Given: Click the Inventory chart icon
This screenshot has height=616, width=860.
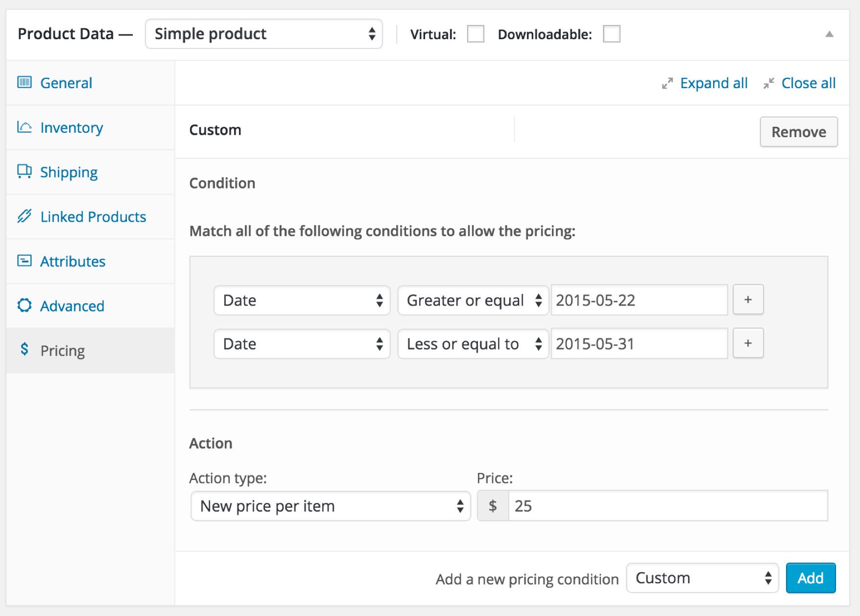Looking at the screenshot, I should coord(24,127).
